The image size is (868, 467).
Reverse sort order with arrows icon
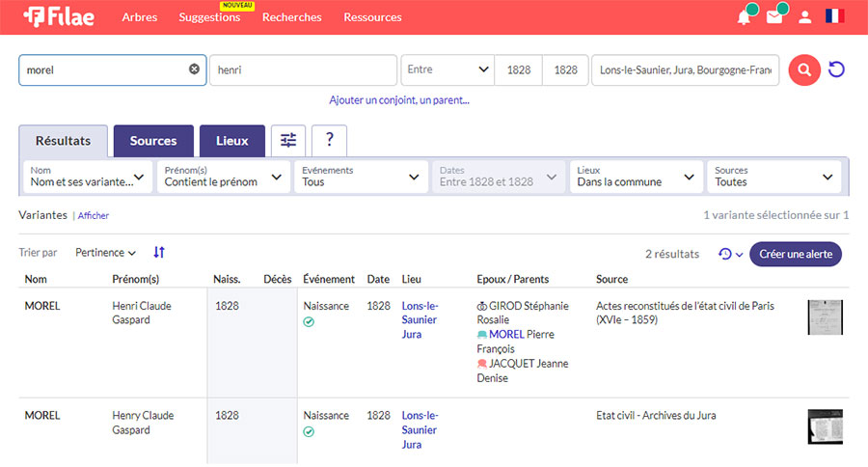click(159, 253)
